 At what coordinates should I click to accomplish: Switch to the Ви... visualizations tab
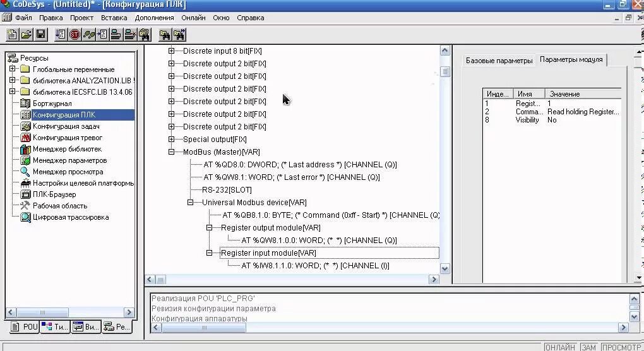85,327
